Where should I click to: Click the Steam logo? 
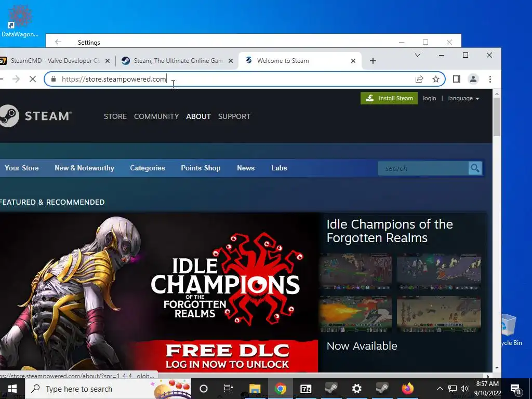coord(35,116)
